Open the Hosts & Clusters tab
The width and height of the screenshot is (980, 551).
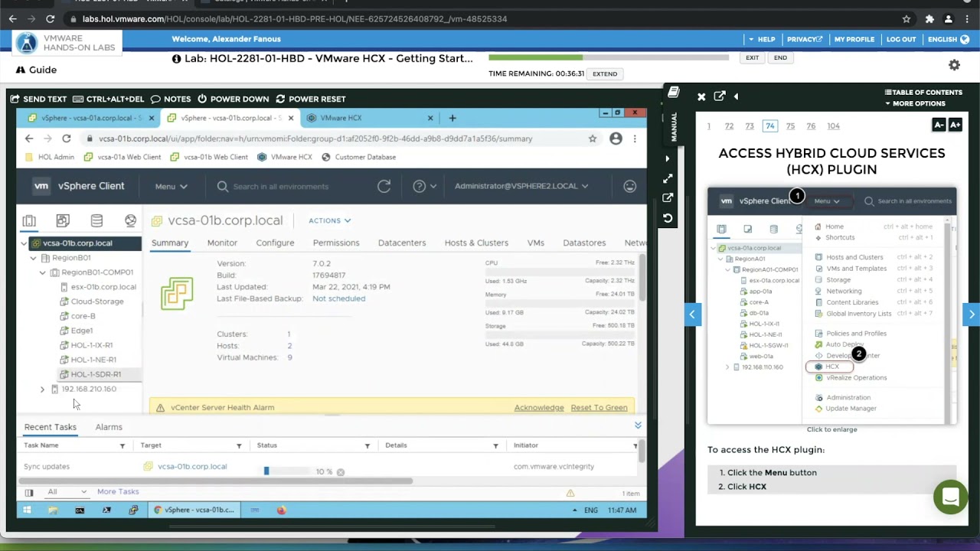pyautogui.click(x=476, y=243)
